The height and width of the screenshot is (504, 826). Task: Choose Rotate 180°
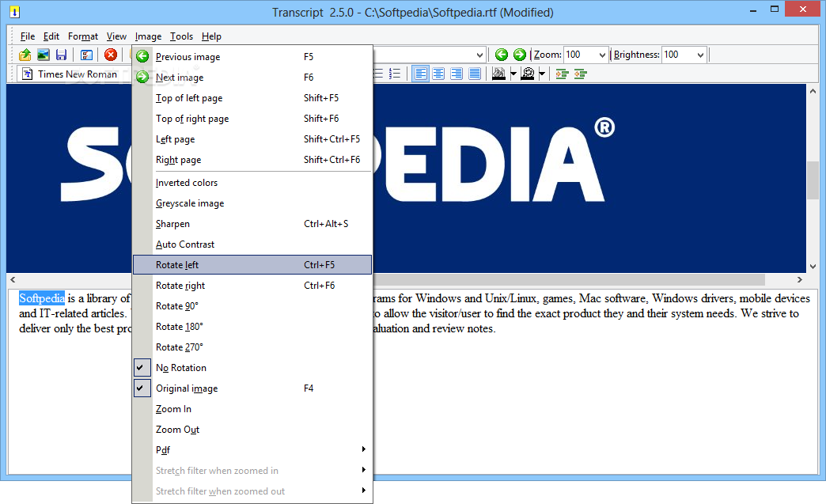[x=252, y=327]
